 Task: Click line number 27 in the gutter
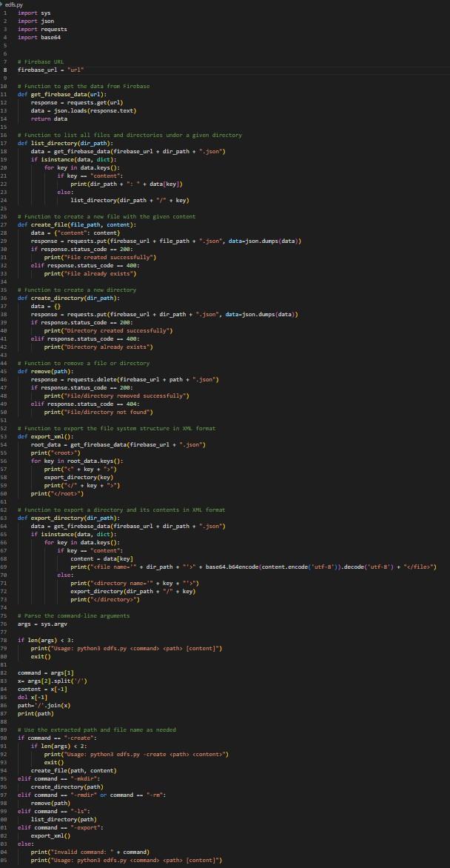pyautogui.click(x=4, y=224)
